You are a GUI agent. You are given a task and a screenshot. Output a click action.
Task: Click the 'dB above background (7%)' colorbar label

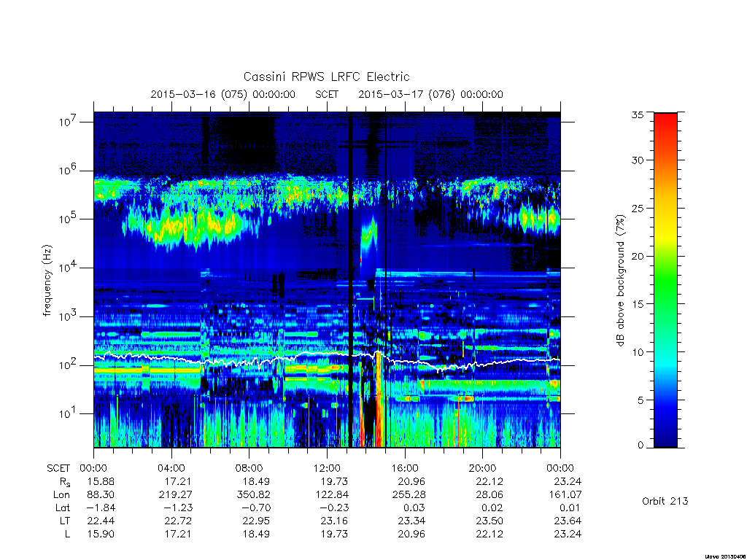tap(620, 281)
